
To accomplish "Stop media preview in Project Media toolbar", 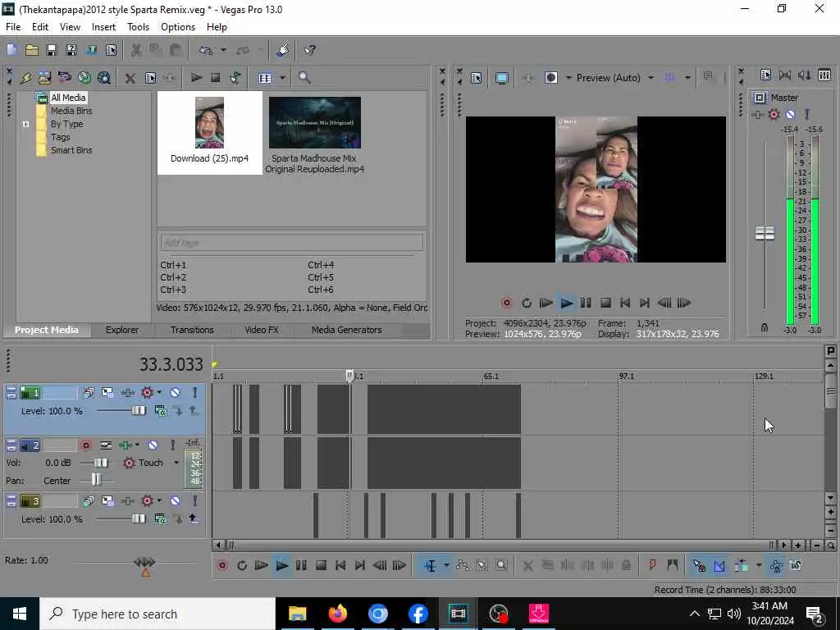I will click(x=216, y=78).
